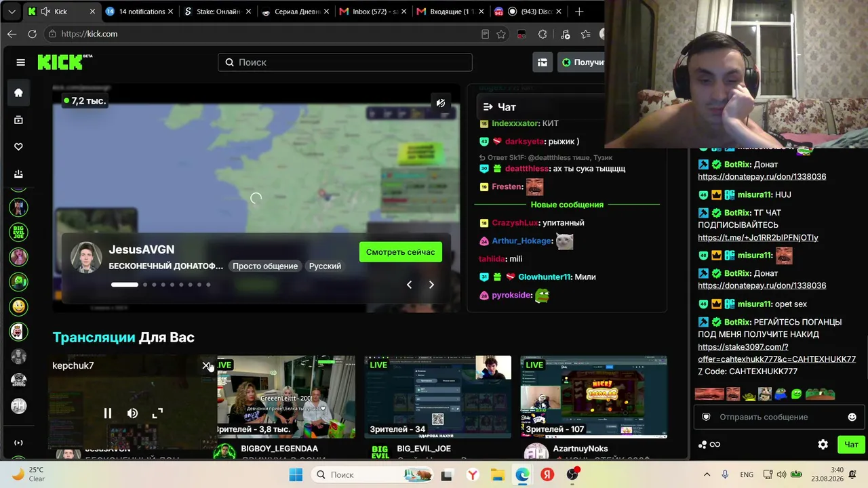Show hidden system tray icons
The width and height of the screenshot is (868, 488).
(707, 474)
